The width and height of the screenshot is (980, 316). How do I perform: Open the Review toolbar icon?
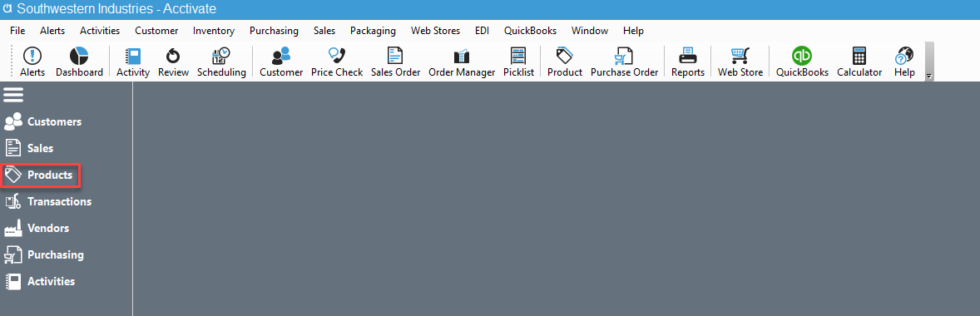173,62
